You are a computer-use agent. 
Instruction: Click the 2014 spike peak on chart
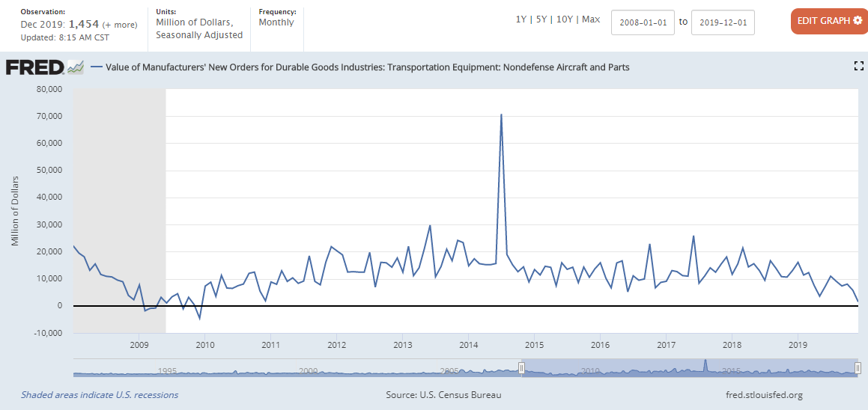(501, 114)
